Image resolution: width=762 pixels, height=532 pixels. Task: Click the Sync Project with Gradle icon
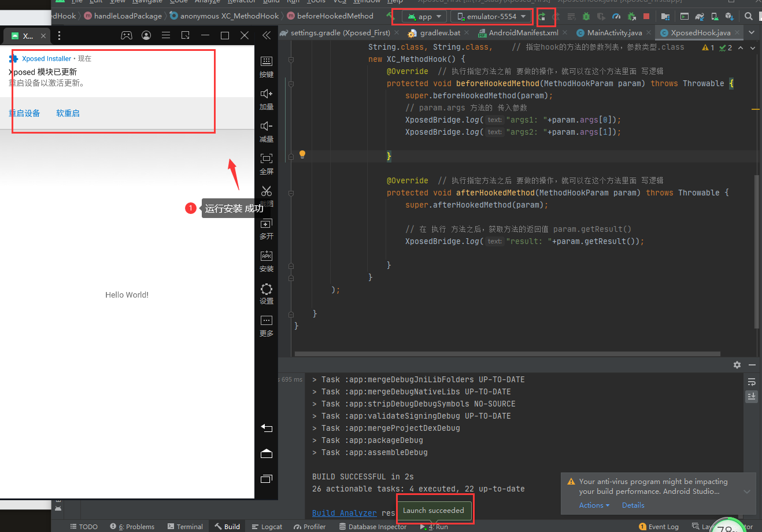(x=700, y=17)
